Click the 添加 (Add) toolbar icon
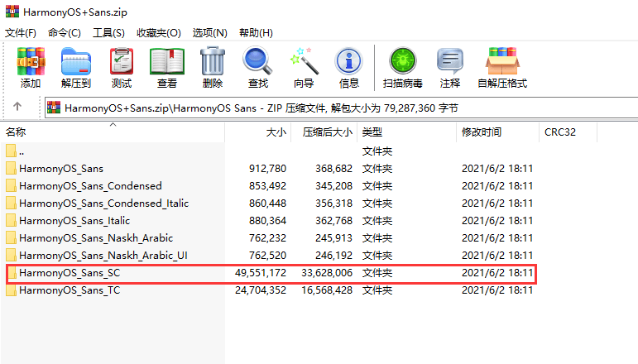 point(31,61)
